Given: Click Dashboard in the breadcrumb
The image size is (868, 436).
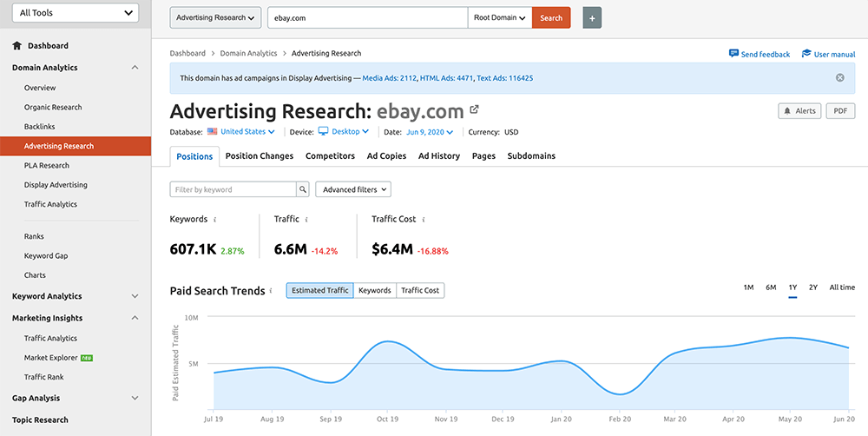Looking at the screenshot, I should coord(187,53).
